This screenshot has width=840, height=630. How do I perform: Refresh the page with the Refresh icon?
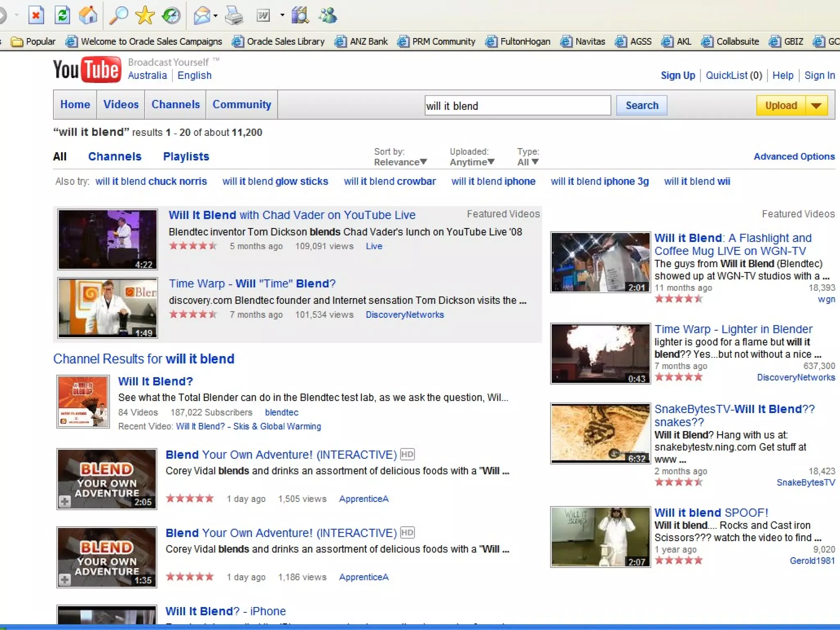(x=62, y=16)
